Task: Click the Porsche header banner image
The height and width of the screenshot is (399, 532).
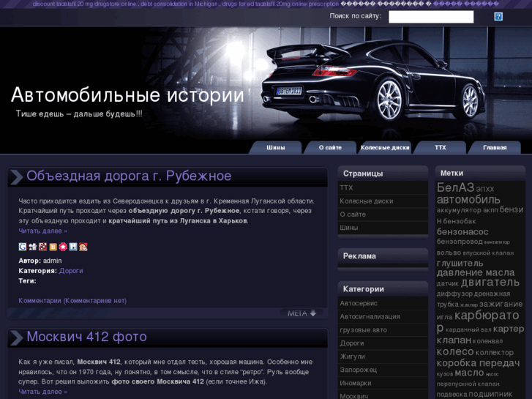Action: 266,90
